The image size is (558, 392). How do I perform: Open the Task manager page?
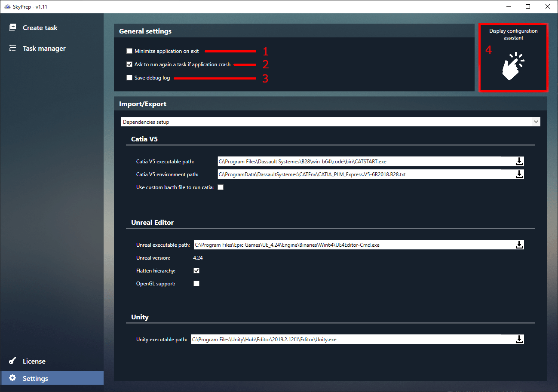52,48
